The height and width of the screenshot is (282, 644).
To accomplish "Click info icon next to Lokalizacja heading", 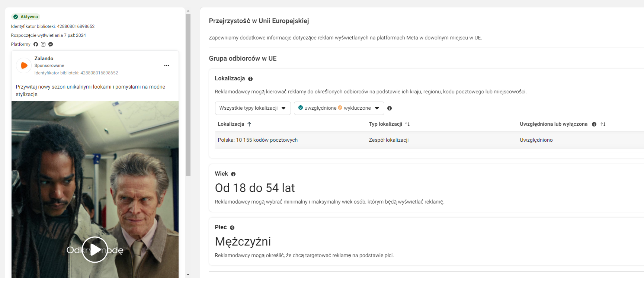I will pos(250,79).
